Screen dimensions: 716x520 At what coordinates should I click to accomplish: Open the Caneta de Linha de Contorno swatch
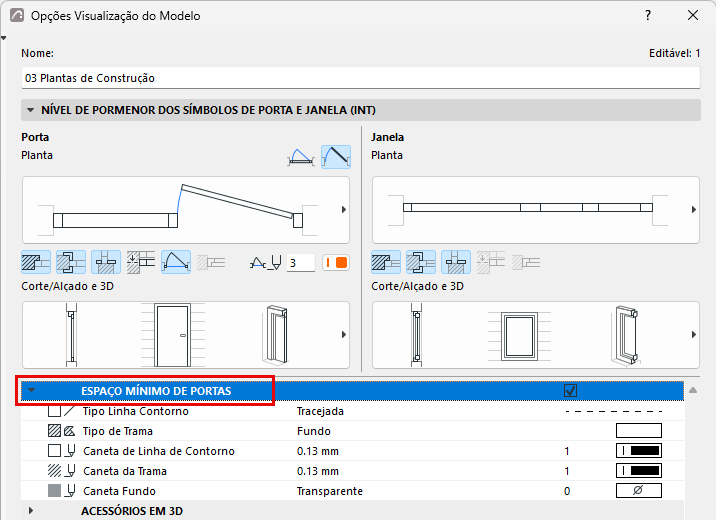639,451
